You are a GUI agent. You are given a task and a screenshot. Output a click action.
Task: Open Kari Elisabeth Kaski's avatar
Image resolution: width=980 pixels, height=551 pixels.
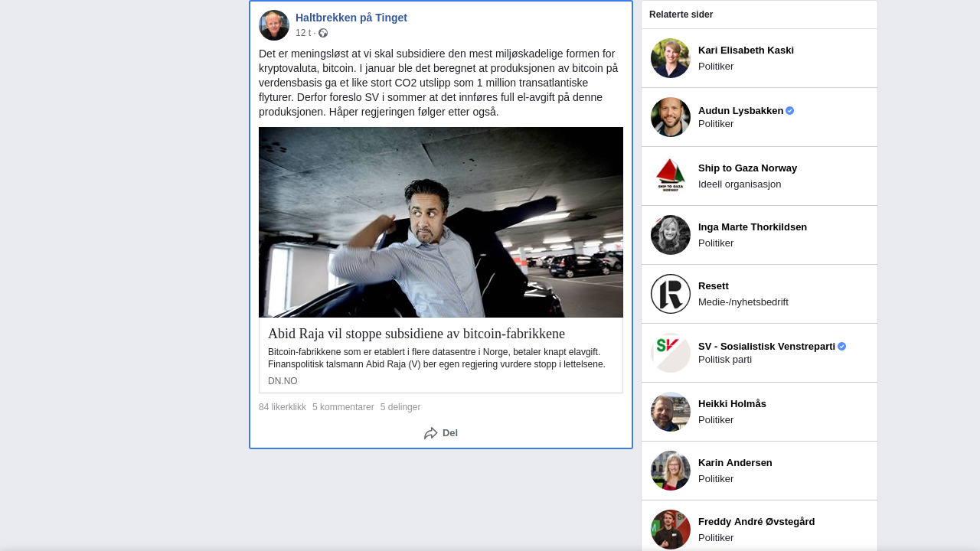point(671,58)
